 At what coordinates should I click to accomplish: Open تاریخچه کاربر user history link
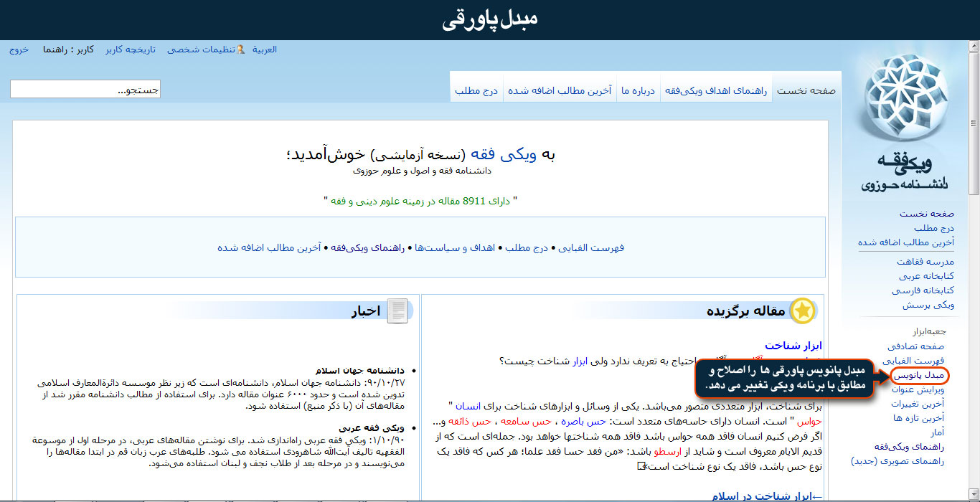click(131, 49)
